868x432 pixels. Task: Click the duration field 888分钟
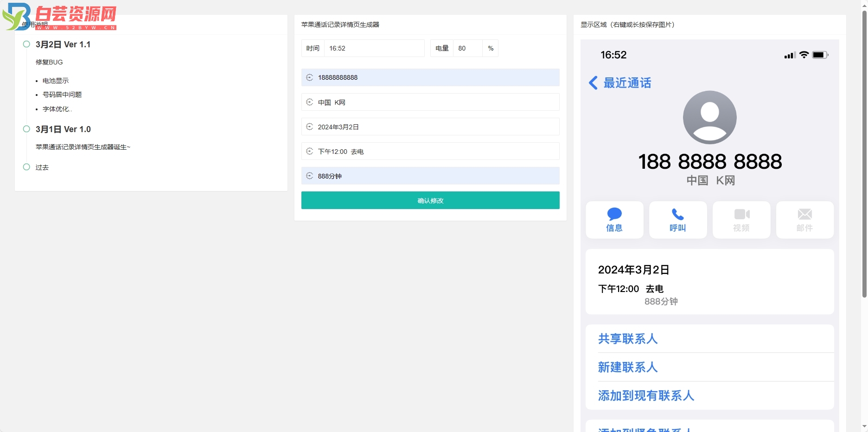click(x=430, y=176)
